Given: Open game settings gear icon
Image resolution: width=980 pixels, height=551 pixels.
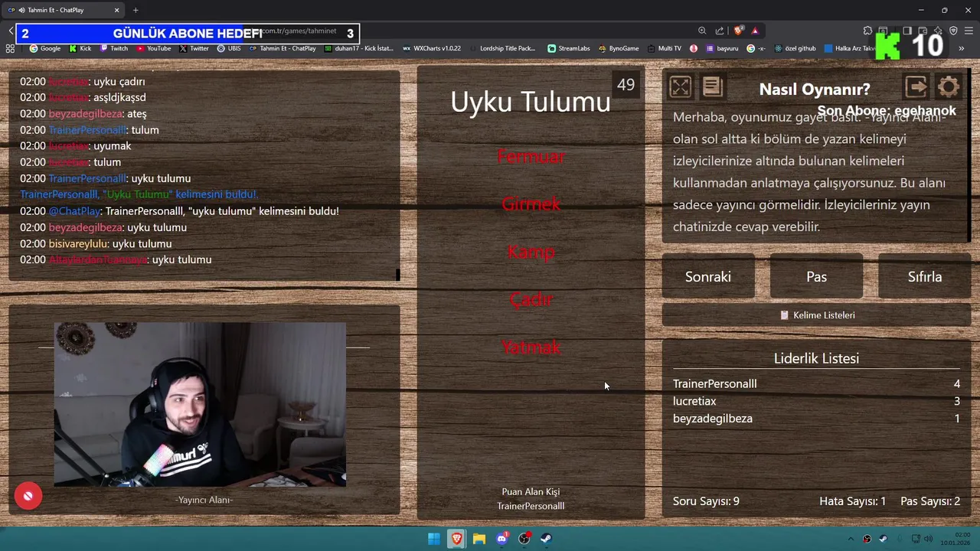Looking at the screenshot, I should coord(948,86).
